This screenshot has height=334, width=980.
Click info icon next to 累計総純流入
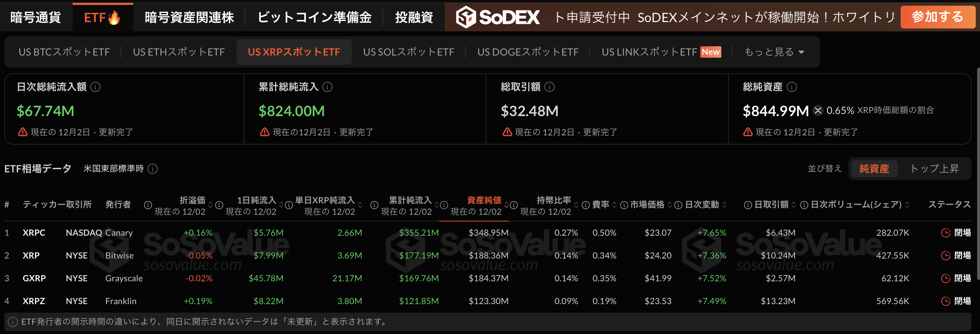(327, 87)
